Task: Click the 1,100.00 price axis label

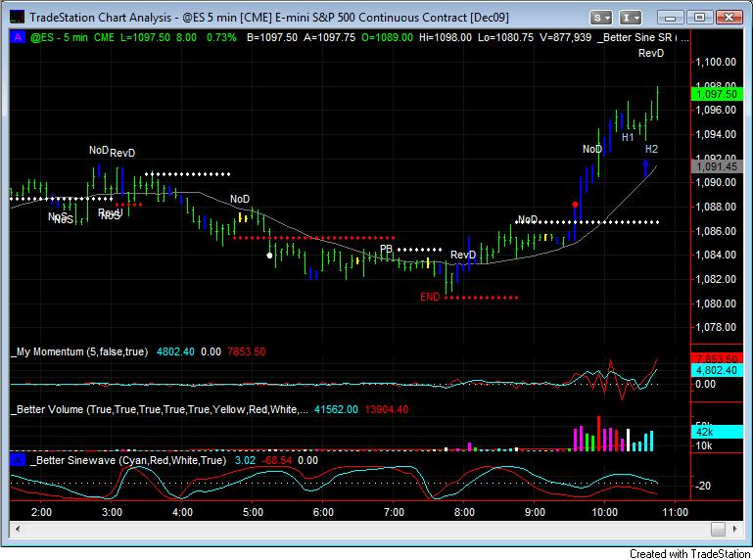Action: (x=716, y=62)
